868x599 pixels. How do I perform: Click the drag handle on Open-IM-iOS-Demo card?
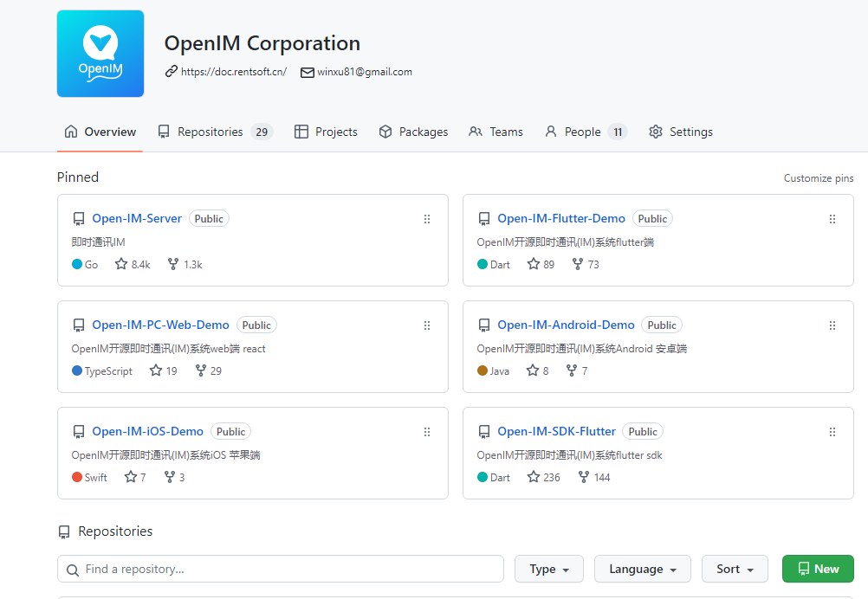tap(427, 432)
